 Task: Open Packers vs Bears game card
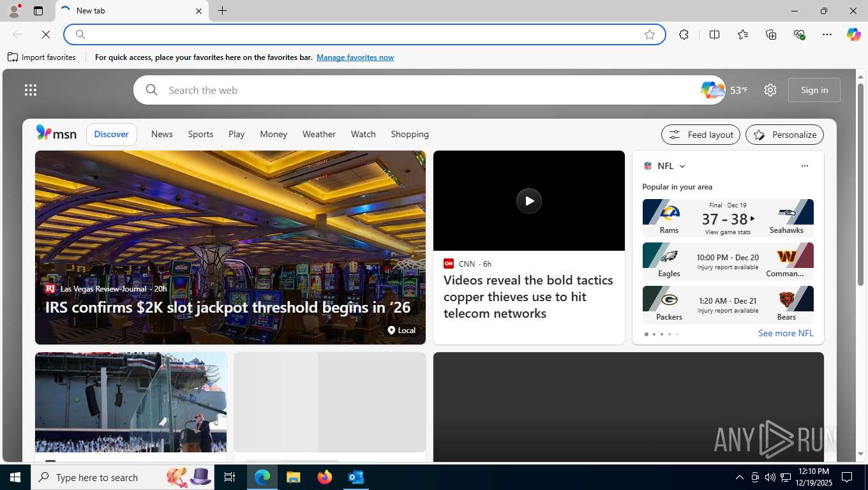click(x=728, y=305)
